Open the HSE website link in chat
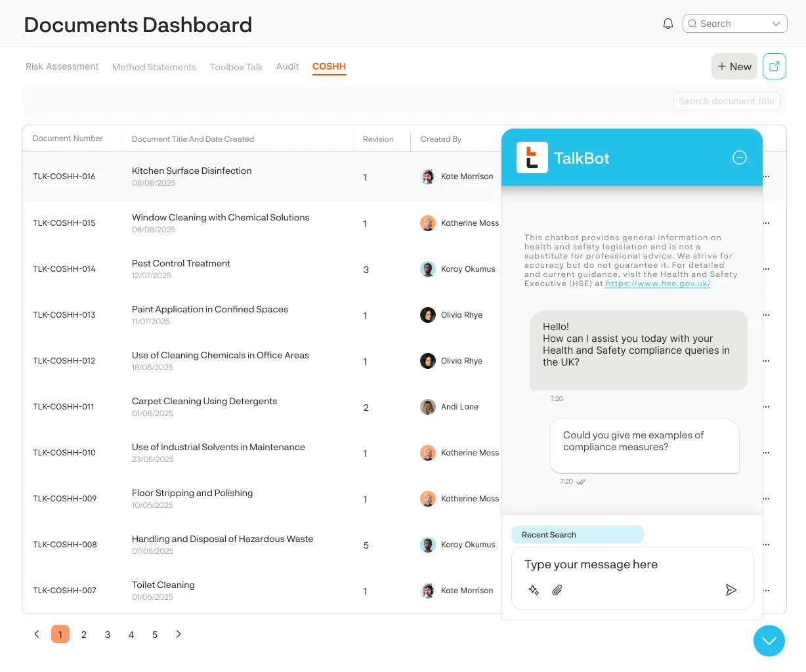This screenshot has width=806, height=672. coord(658,283)
